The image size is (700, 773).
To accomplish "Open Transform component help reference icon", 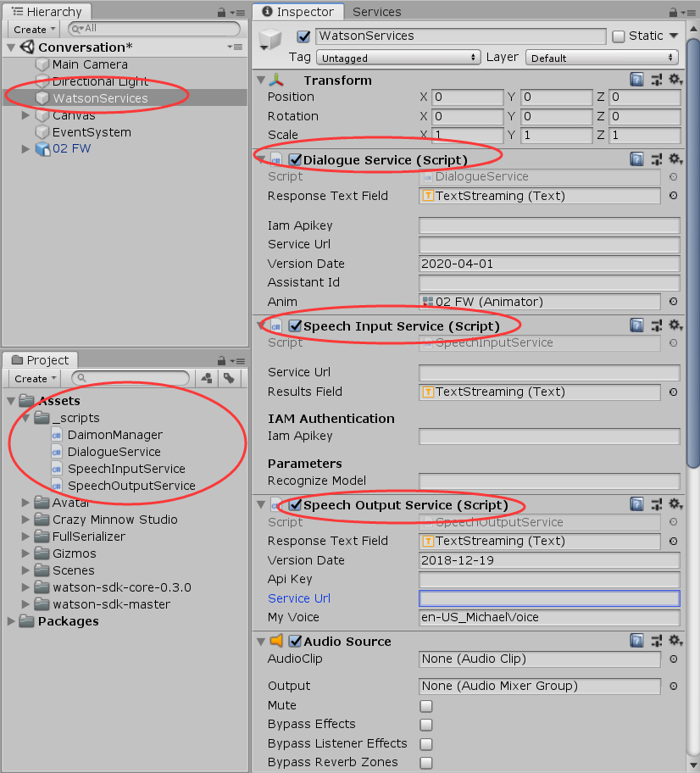I will point(637,80).
